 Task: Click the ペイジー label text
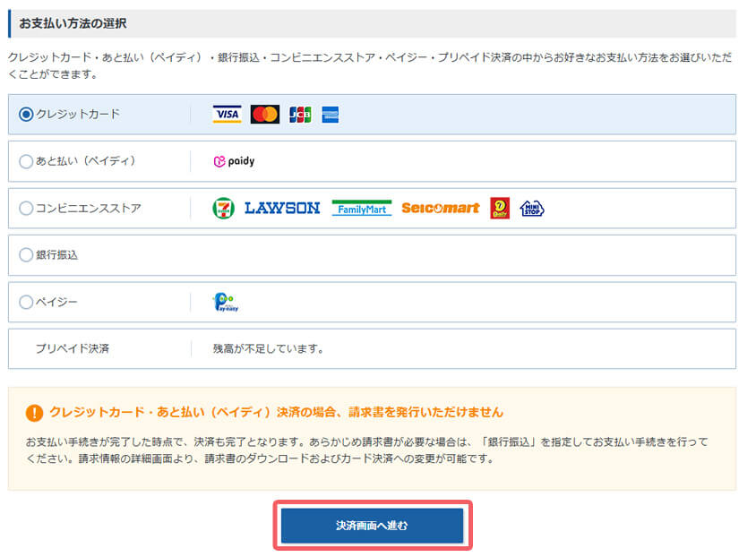(56, 302)
